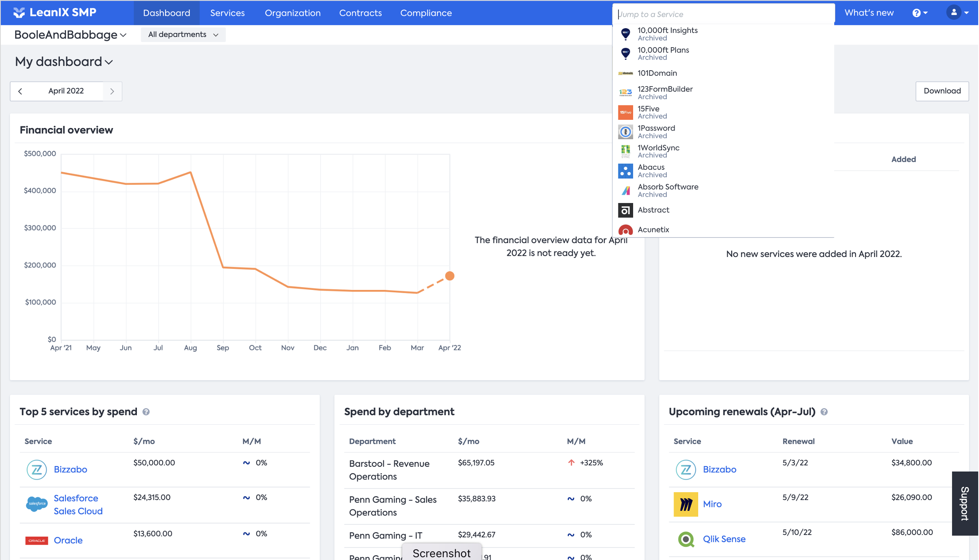Open the All departments filter dropdown
The height and width of the screenshot is (560, 979).
tap(183, 35)
